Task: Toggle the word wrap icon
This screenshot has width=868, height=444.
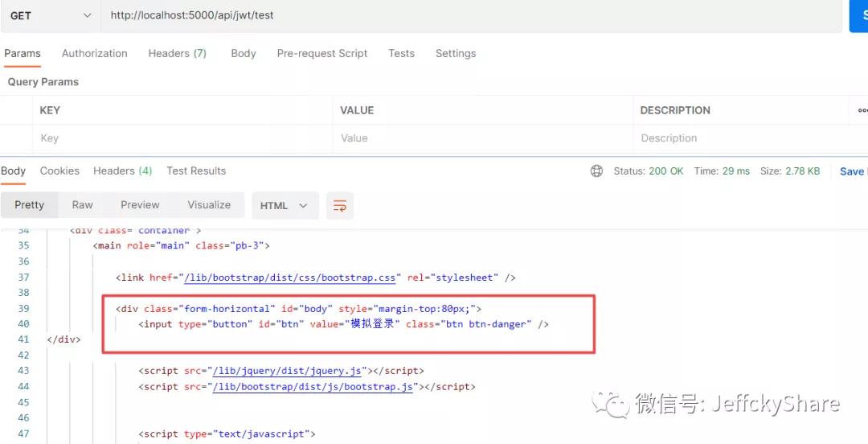Action: coord(340,206)
